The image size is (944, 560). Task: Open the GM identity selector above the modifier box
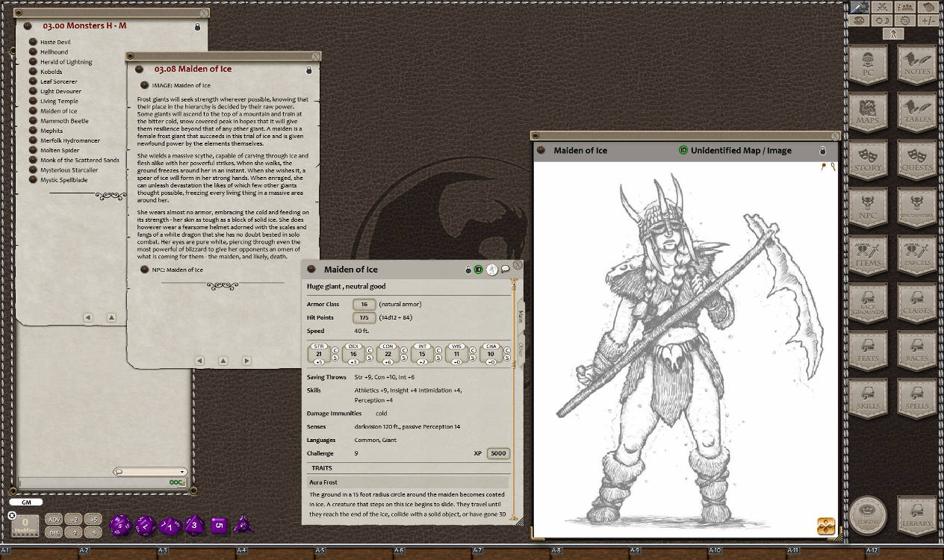click(x=26, y=503)
